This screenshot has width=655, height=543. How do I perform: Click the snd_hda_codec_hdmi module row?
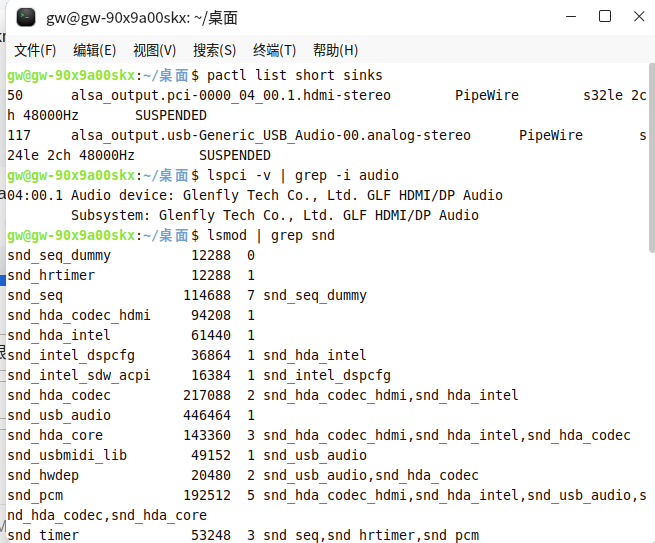point(131,315)
